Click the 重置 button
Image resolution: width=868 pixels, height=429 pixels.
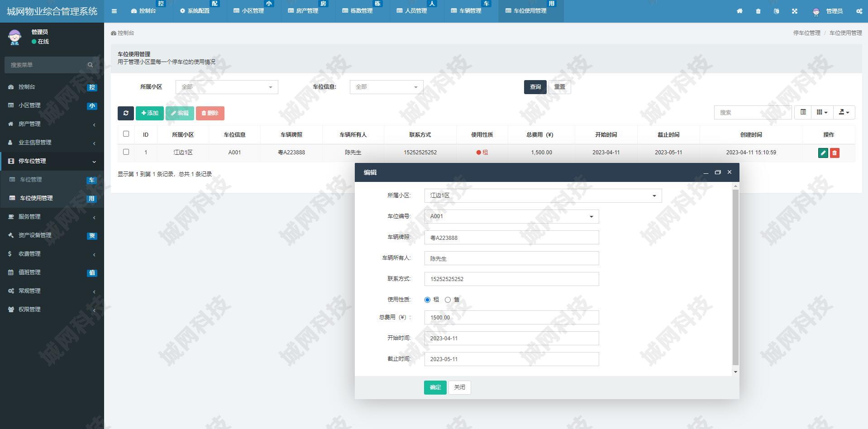pyautogui.click(x=560, y=87)
